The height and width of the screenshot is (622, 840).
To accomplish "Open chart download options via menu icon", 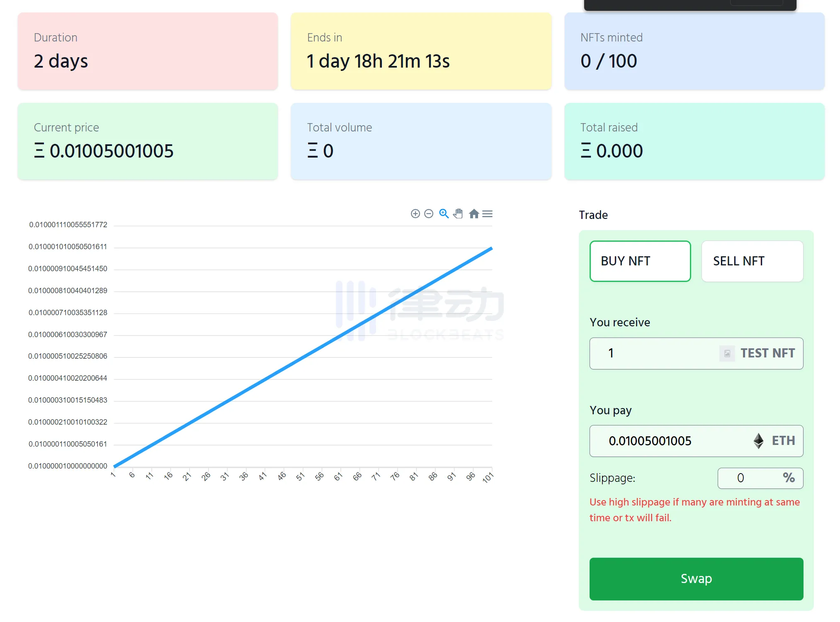I will (488, 214).
